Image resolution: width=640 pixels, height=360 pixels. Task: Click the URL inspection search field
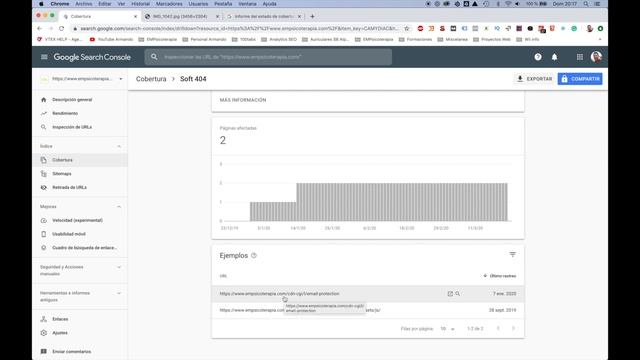tap(268, 57)
